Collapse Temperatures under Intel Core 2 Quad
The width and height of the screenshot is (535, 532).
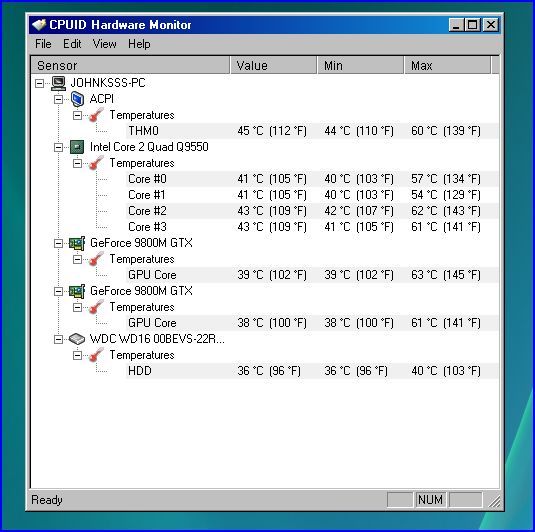coord(78,163)
